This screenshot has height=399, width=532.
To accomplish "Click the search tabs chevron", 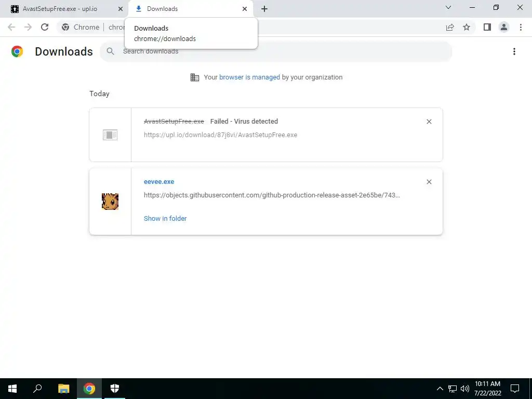I will [x=448, y=7].
